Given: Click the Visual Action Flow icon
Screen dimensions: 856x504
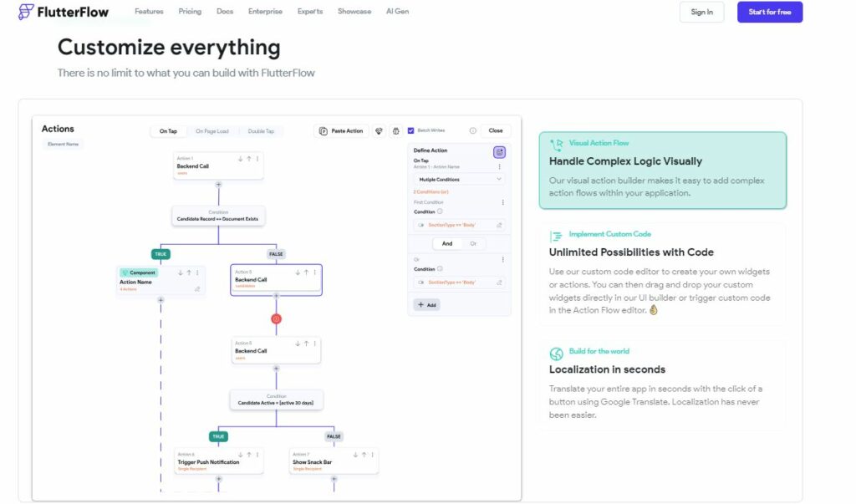Looking at the screenshot, I should [x=556, y=145].
